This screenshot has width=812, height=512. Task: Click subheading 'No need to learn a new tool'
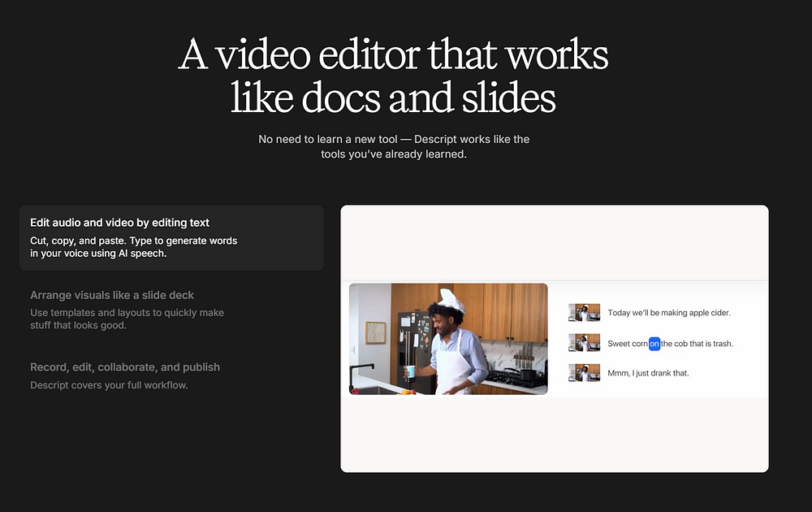328,140
